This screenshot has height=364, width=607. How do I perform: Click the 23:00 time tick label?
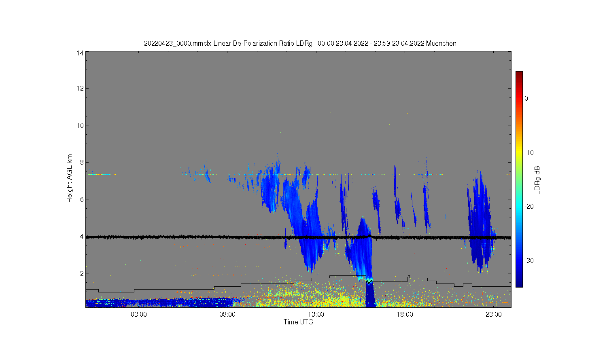tap(494, 315)
